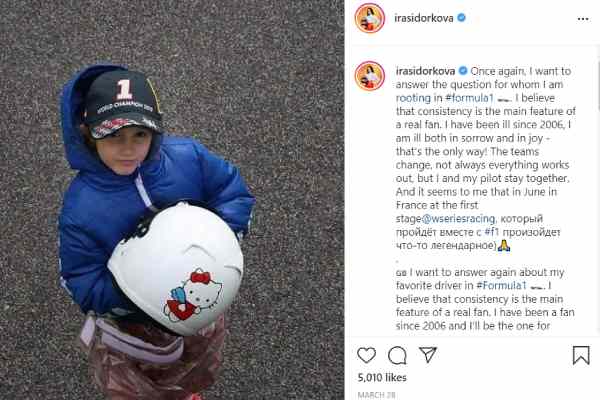The image size is (600, 400).
Task: Save the post with the bookmark icon
Action: tap(581, 355)
